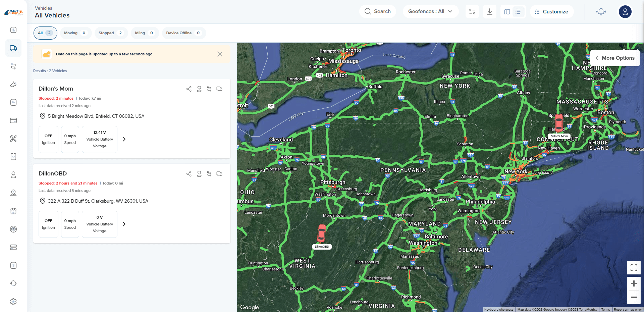Select the Idling filter tab
The height and width of the screenshot is (312, 644).
tap(145, 33)
